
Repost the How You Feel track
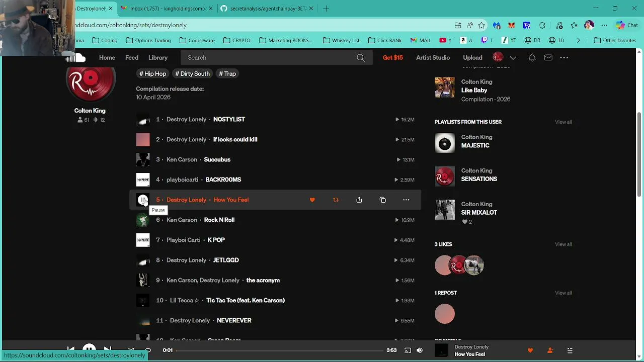336,200
